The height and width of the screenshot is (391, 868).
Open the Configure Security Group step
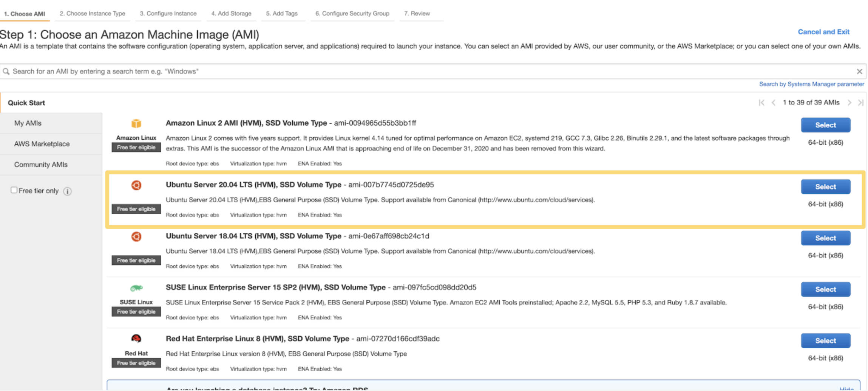pyautogui.click(x=352, y=14)
